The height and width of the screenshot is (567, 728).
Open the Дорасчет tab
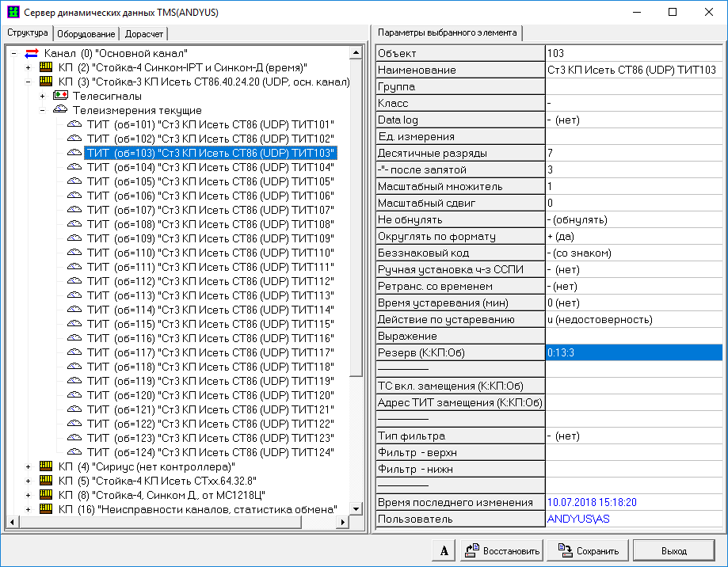pos(143,33)
